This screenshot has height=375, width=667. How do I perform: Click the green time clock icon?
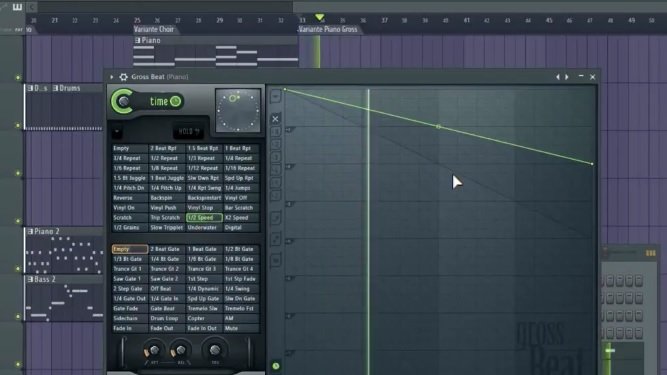(x=176, y=101)
